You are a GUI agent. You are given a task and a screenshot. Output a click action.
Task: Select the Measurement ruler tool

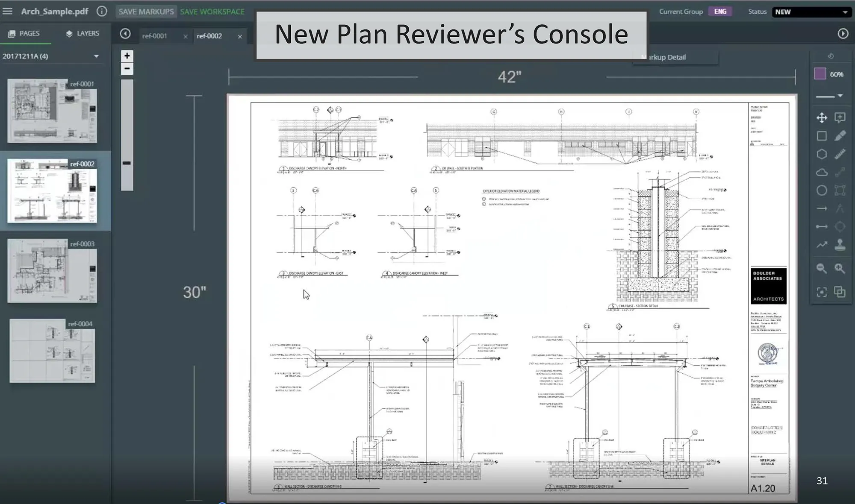coord(840,153)
